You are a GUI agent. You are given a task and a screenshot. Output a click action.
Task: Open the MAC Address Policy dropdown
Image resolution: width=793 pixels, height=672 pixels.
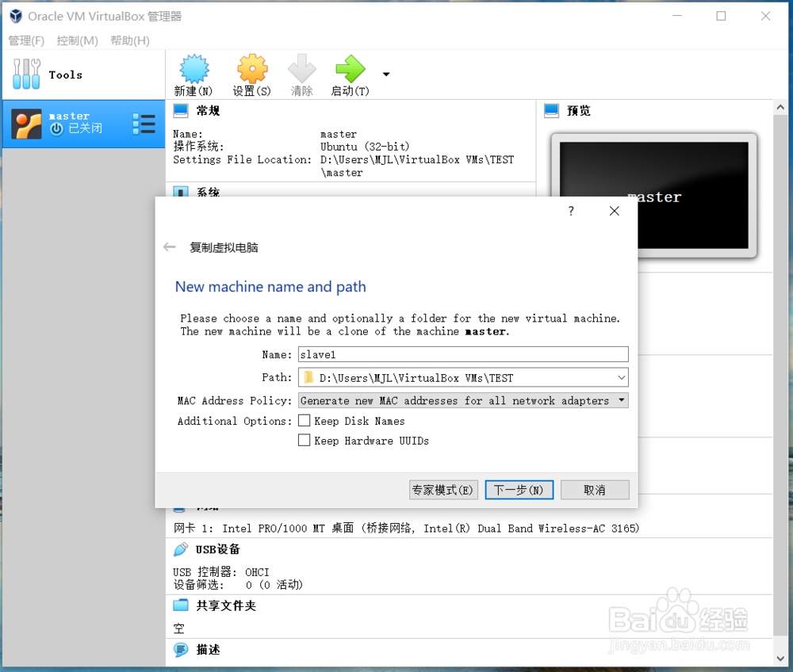(463, 401)
